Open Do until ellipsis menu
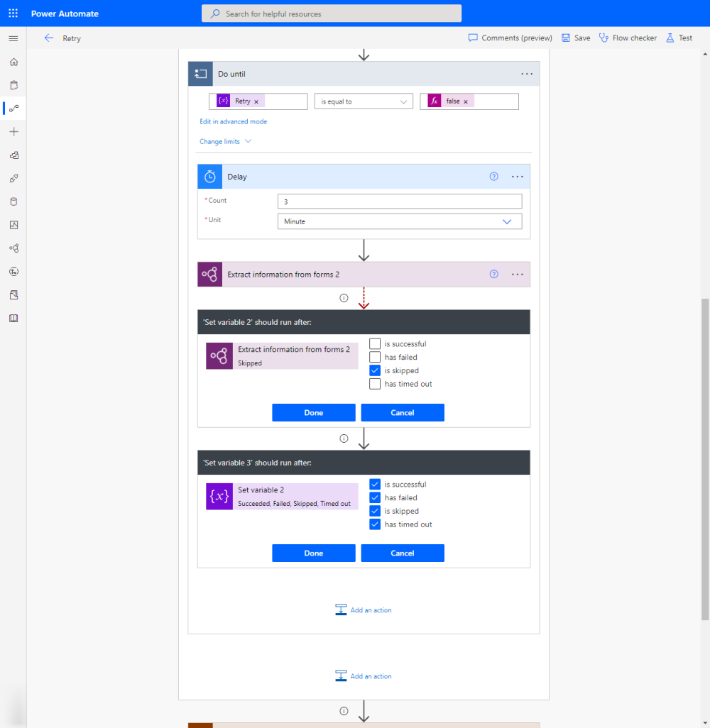The image size is (710, 728). (526, 74)
